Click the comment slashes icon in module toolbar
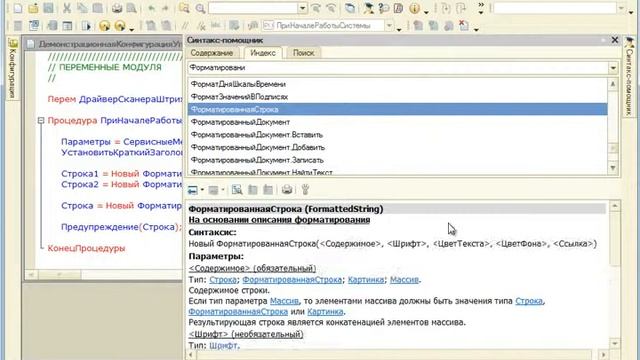 point(185,25)
